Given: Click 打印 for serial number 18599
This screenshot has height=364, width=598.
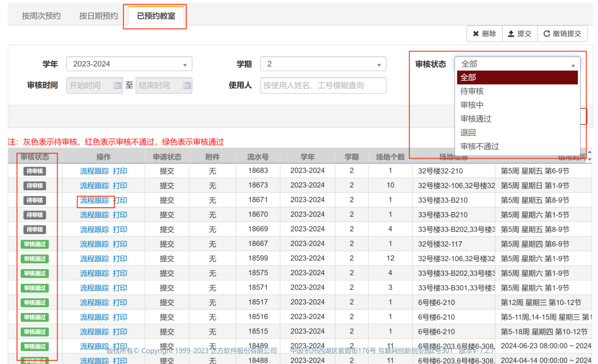Looking at the screenshot, I should [x=120, y=259].
